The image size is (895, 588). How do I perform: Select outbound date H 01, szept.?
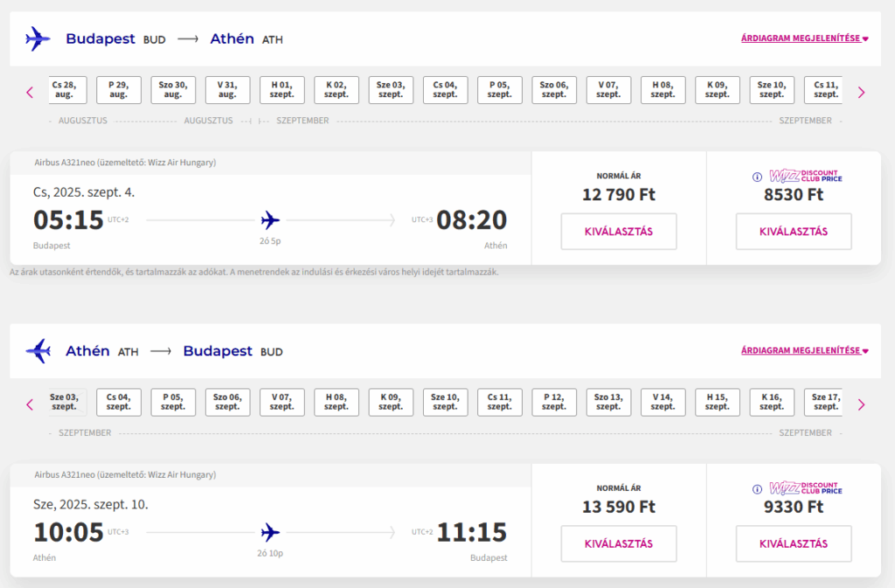tap(282, 90)
